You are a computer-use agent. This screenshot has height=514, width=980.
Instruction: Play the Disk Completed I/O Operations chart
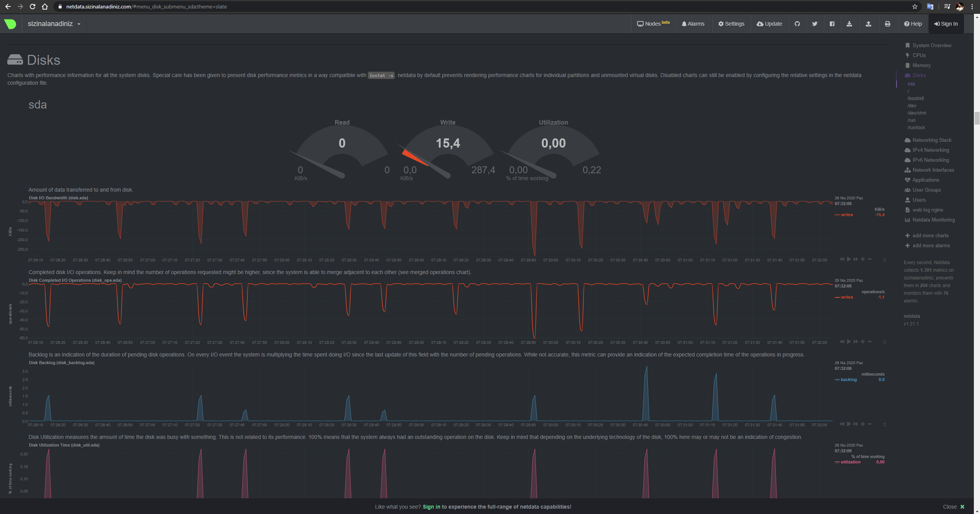tap(849, 342)
